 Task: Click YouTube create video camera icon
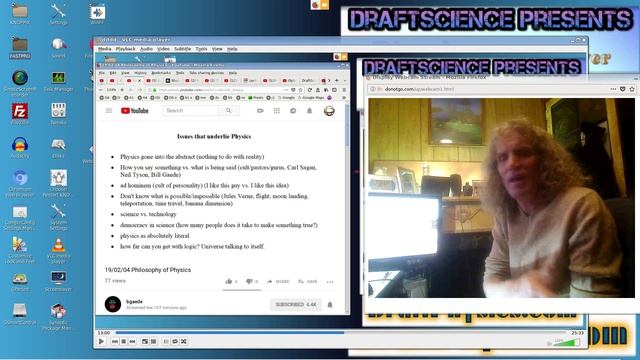(x=260, y=111)
